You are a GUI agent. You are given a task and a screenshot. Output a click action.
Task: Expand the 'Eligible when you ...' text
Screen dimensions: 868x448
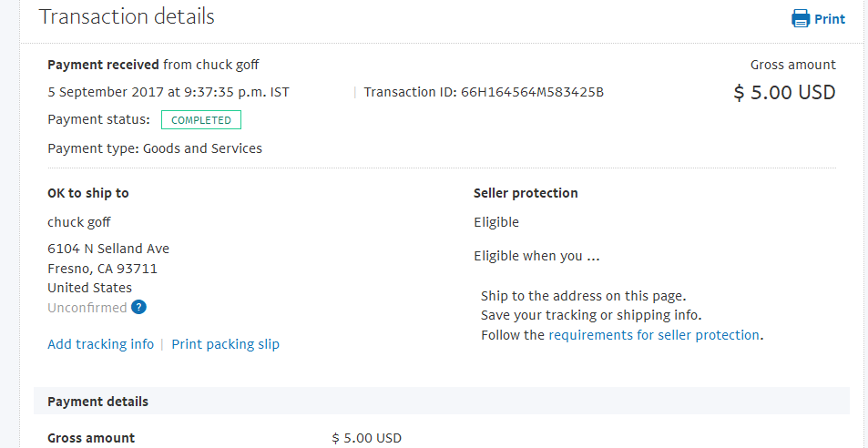pos(537,257)
